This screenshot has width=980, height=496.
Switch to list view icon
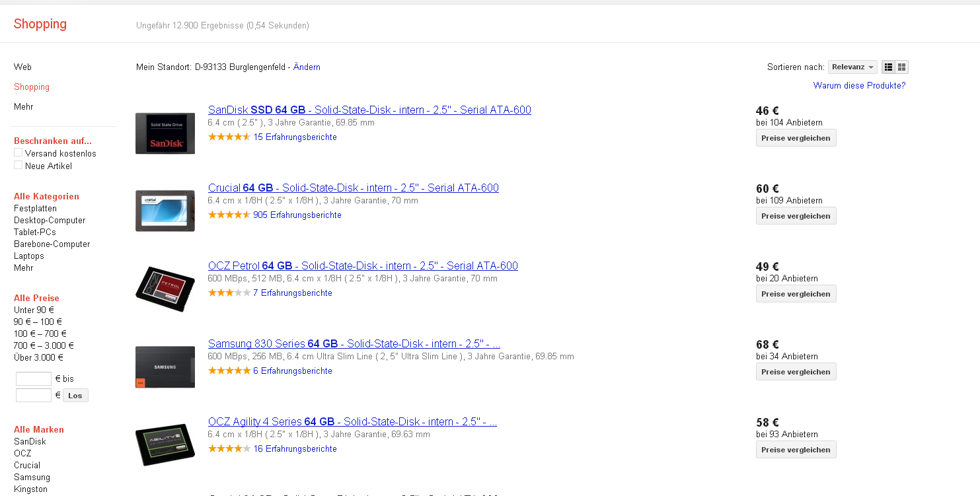point(888,67)
